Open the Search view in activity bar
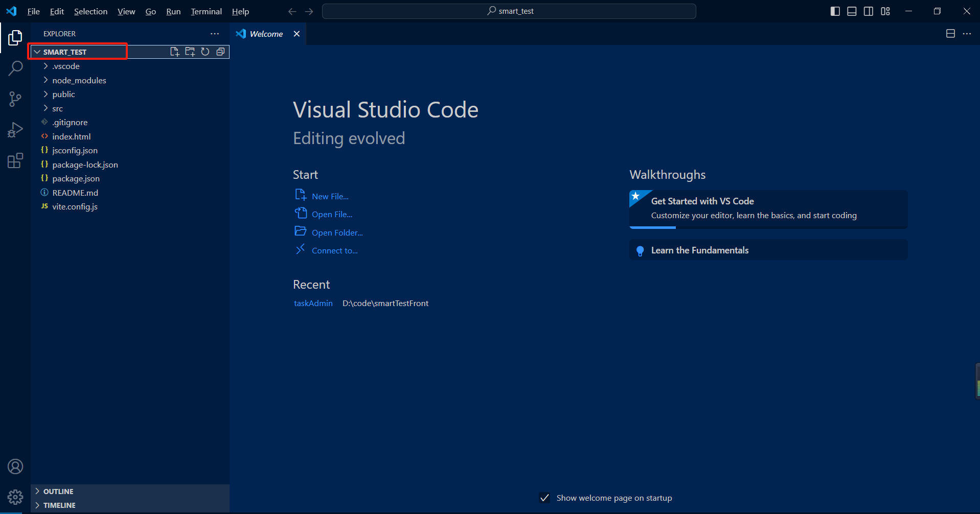Screen dimensions: 980x514 tap(15, 68)
